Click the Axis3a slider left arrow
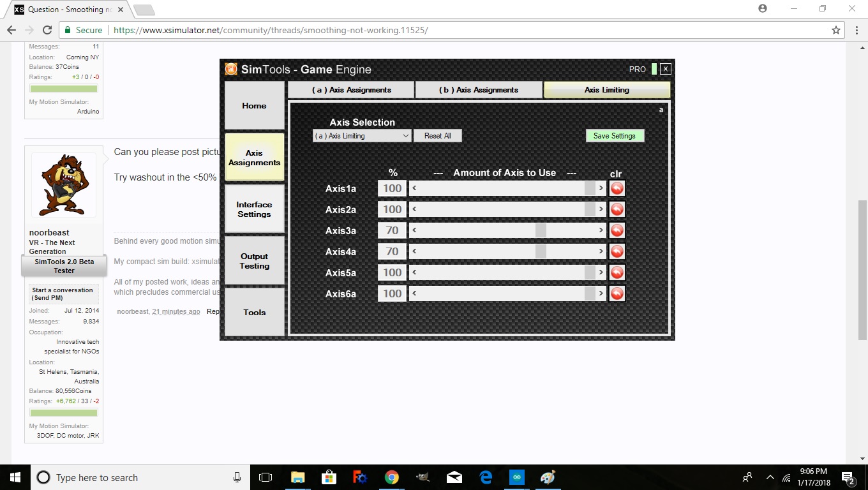Image resolution: width=868 pixels, height=490 pixels. [414, 230]
